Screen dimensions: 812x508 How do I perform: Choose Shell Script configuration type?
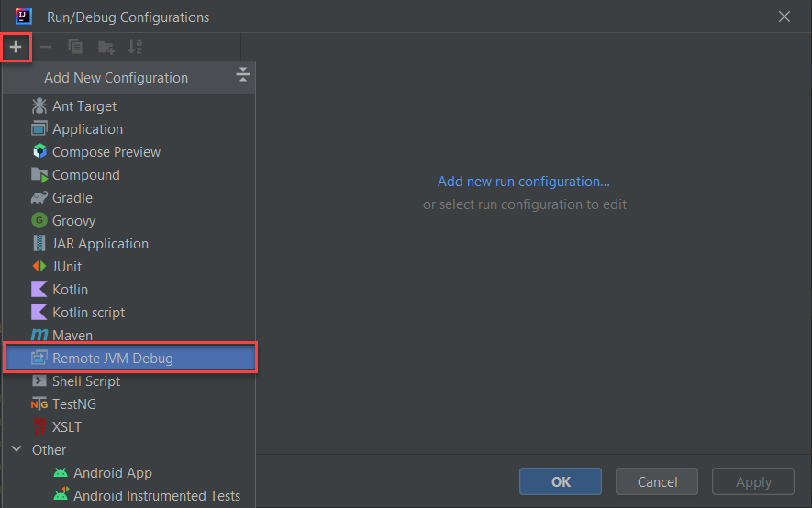coord(129,381)
